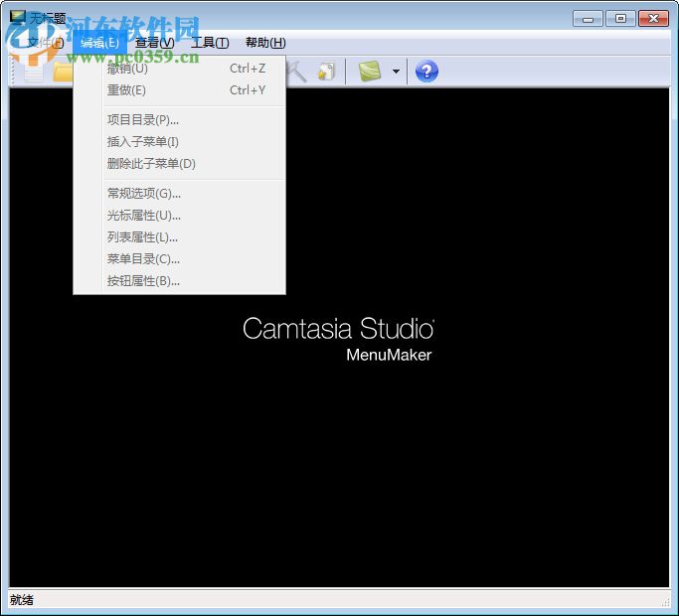Open 菜单目录(C)... from the menu
Screen dimensions: 679x616
click(x=179, y=259)
